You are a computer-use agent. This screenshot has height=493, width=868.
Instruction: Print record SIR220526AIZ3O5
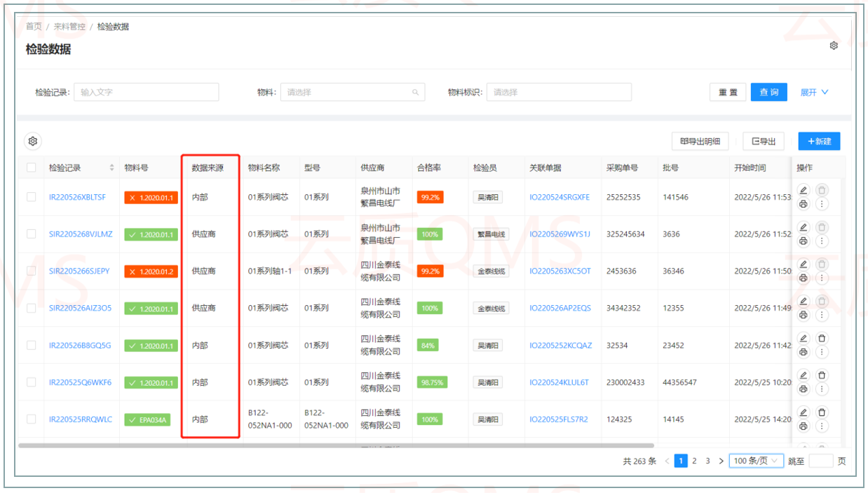click(803, 315)
